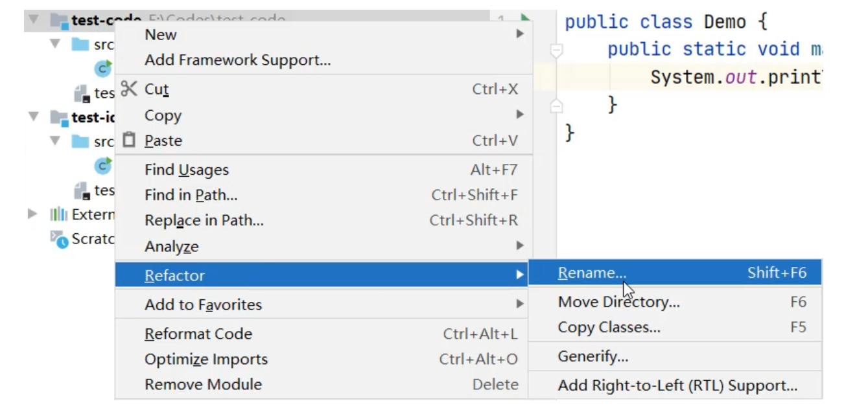The width and height of the screenshot is (868, 410).
Task: Click the Demo class name in editor
Action: tap(725, 21)
